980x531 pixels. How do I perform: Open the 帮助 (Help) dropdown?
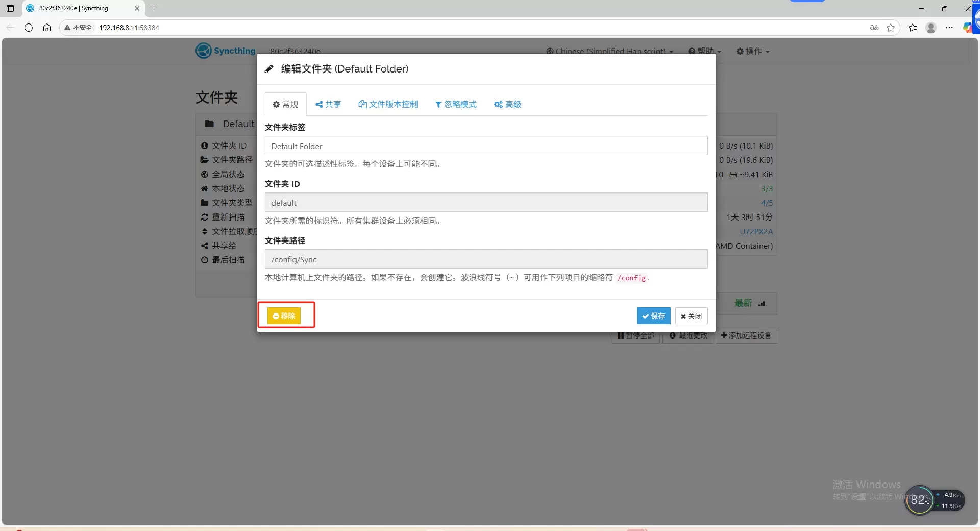pos(704,51)
